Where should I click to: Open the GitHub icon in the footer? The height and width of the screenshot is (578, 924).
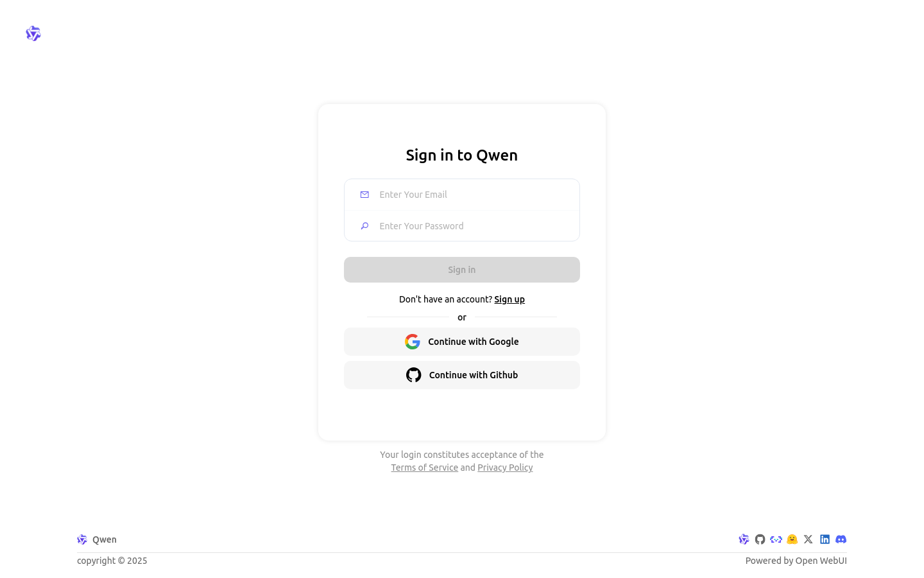tap(760, 539)
